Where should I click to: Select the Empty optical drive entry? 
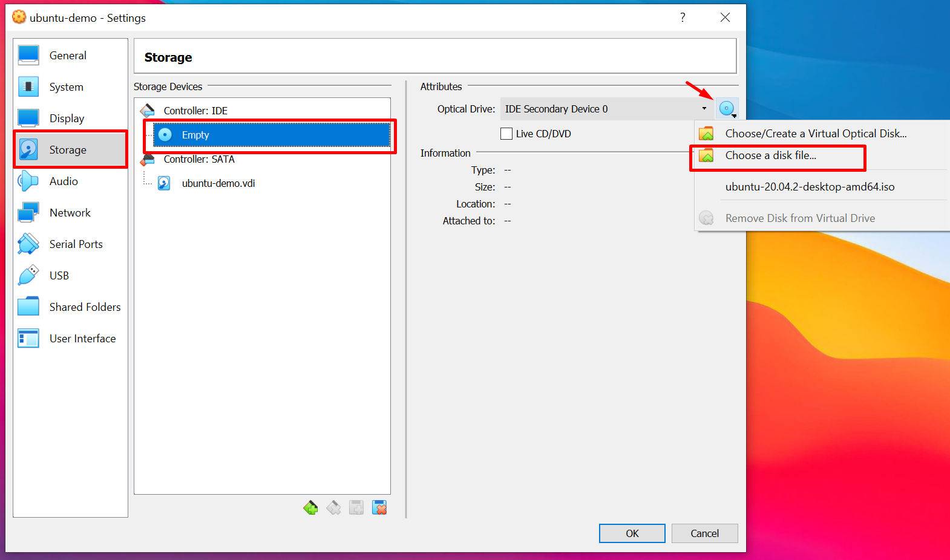272,135
